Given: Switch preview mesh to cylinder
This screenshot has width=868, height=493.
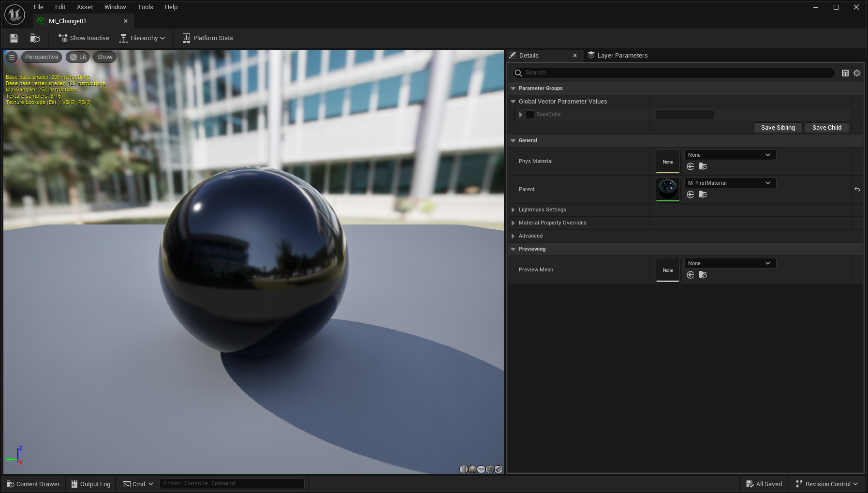Looking at the screenshot, I should click(x=464, y=469).
